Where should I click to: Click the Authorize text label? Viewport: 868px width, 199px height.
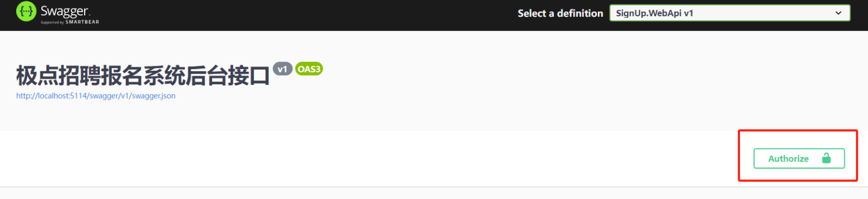click(x=788, y=159)
